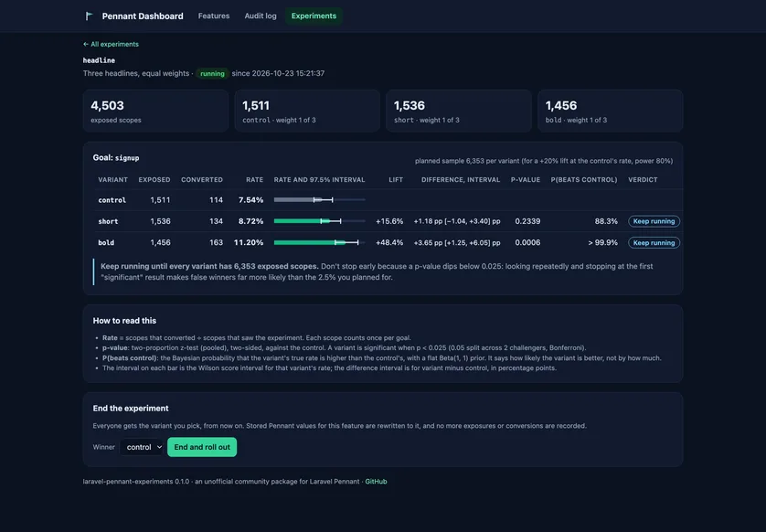Open the GitHub link in footer
The width and height of the screenshot is (766, 532).
[376, 481]
